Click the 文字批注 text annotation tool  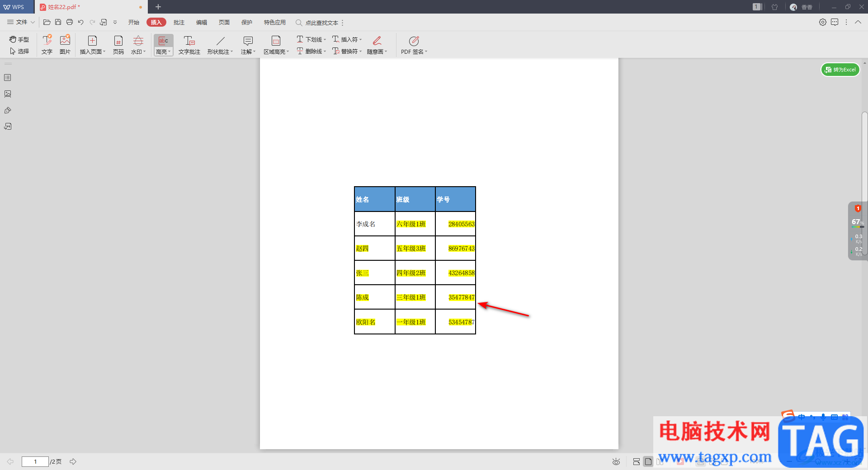pyautogui.click(x=189, y=45)
